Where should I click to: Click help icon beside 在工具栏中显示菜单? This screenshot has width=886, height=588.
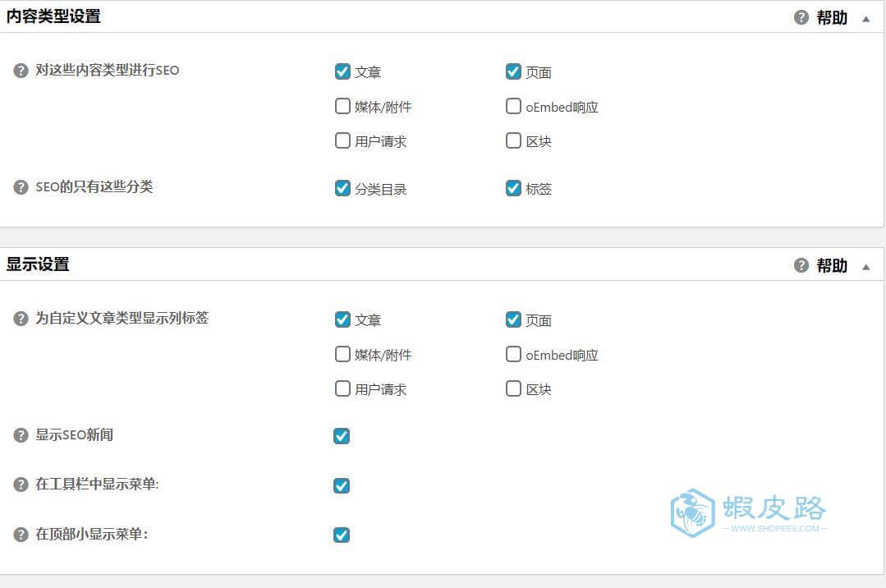pos(21,485)
